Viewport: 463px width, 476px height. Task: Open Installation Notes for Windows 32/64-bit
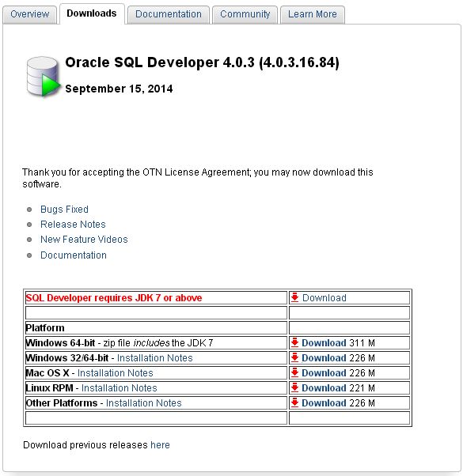click(155, 358)
